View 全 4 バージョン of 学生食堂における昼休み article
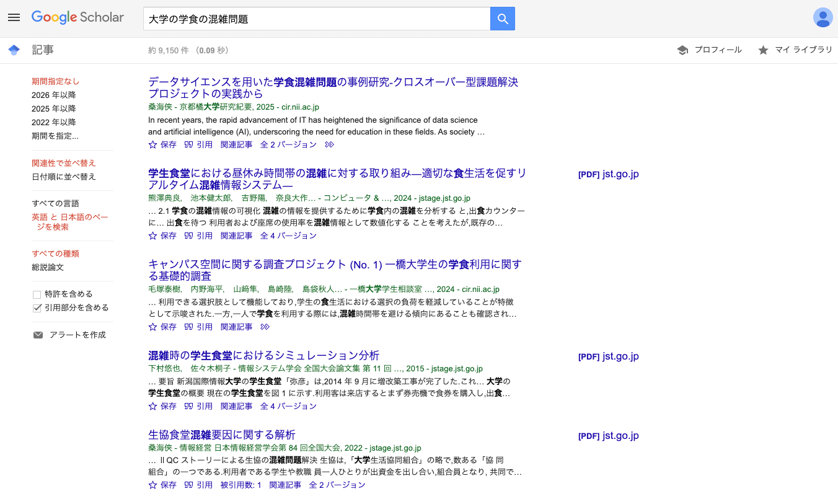 pos(288,236)
